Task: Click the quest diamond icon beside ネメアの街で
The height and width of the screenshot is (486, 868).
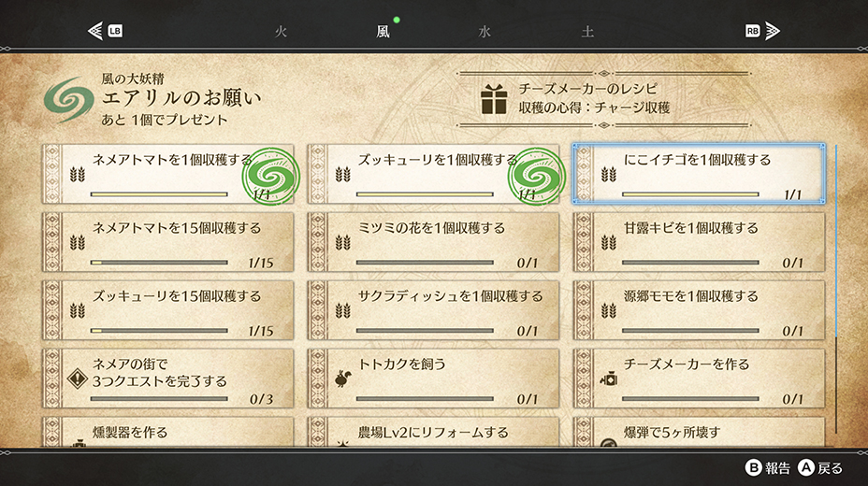Action: point(78,379)
